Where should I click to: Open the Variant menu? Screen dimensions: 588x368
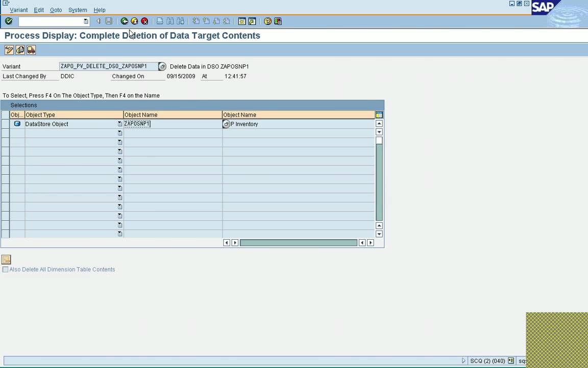pos(19,10)
